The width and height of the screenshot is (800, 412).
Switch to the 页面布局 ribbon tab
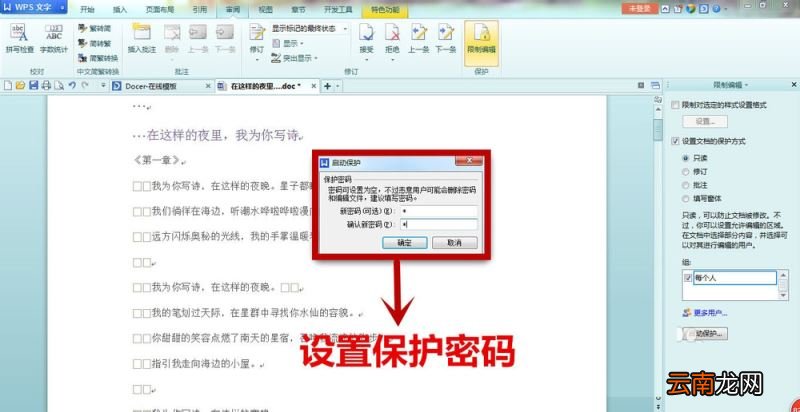click(160, 10)
